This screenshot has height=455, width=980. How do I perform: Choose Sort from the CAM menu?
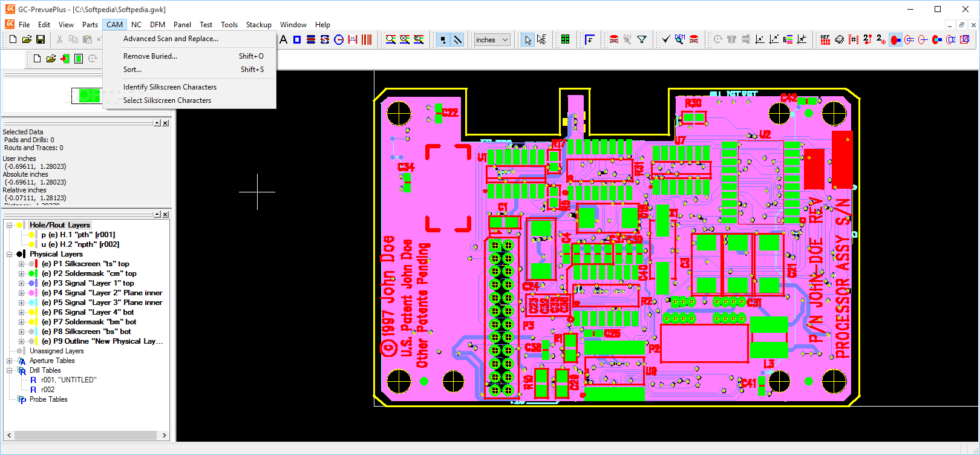coord(190,70)
